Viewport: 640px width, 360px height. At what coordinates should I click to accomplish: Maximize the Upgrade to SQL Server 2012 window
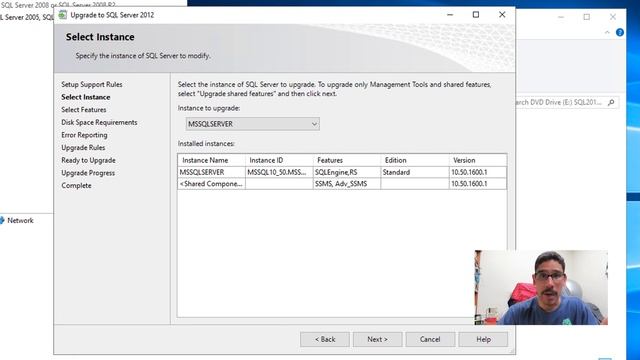tap(476, 15)
